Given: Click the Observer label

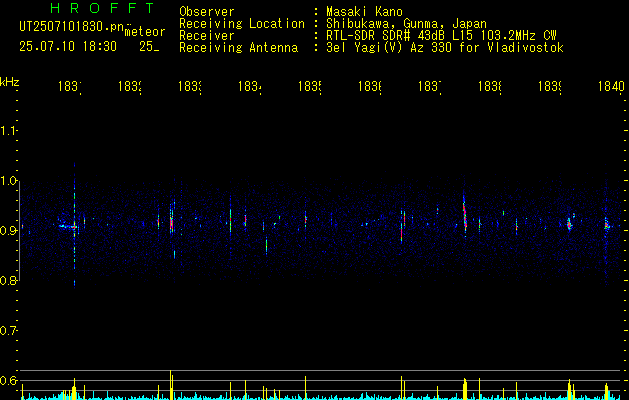Looking at the screenshot, I should [x=207, y=11].
